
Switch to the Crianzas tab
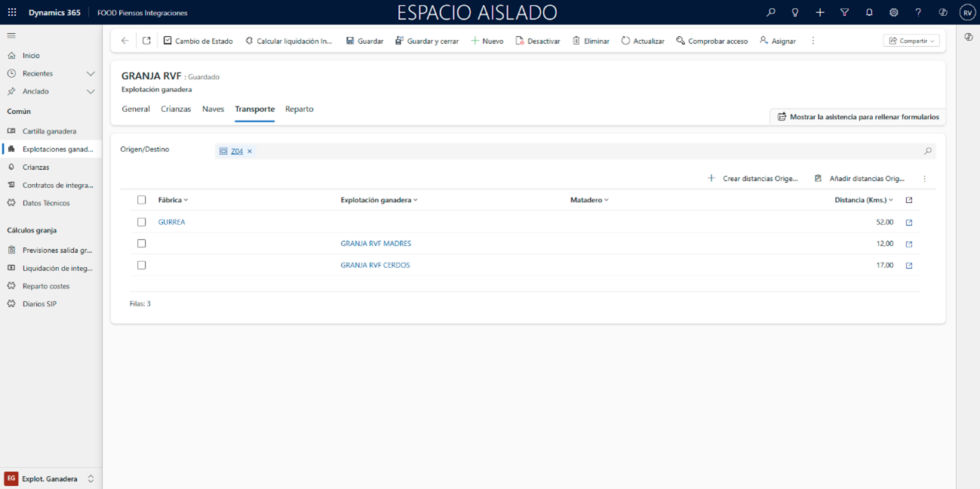click(x=176, y=109)
